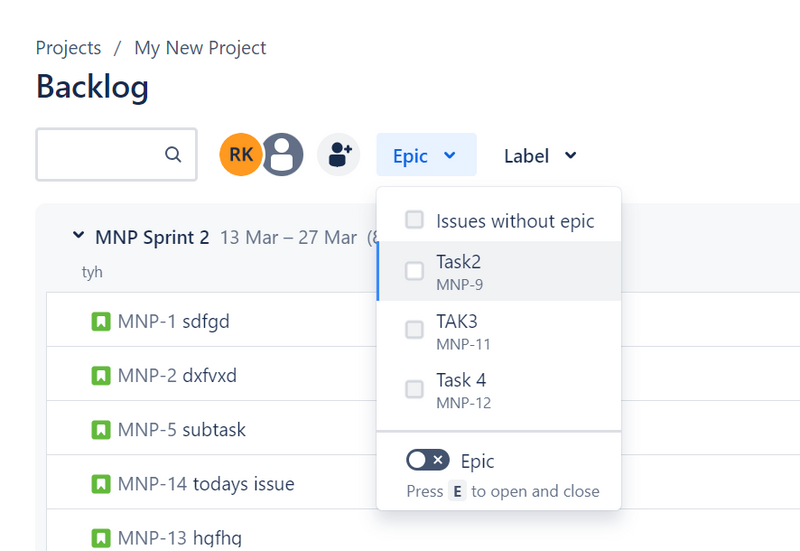Viewport: 800px width, 551px height.
Task: Close the Epic filter dropdown
Action: (426, 155)
